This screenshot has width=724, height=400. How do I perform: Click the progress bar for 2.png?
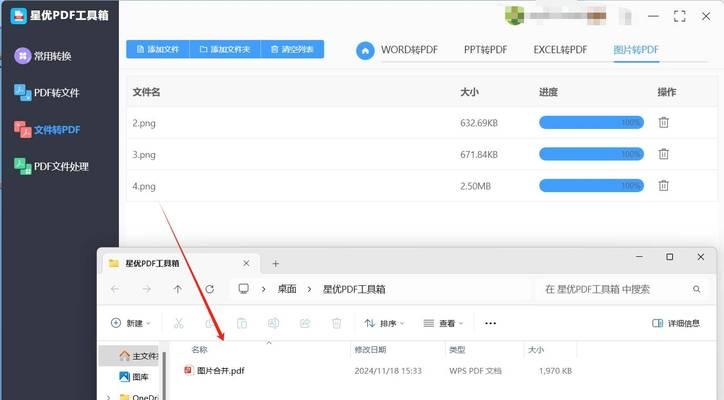click(591, 122)
